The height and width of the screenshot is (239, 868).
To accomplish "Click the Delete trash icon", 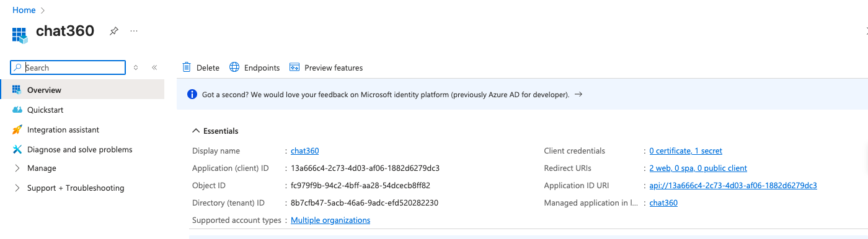I will click(187, 67).
